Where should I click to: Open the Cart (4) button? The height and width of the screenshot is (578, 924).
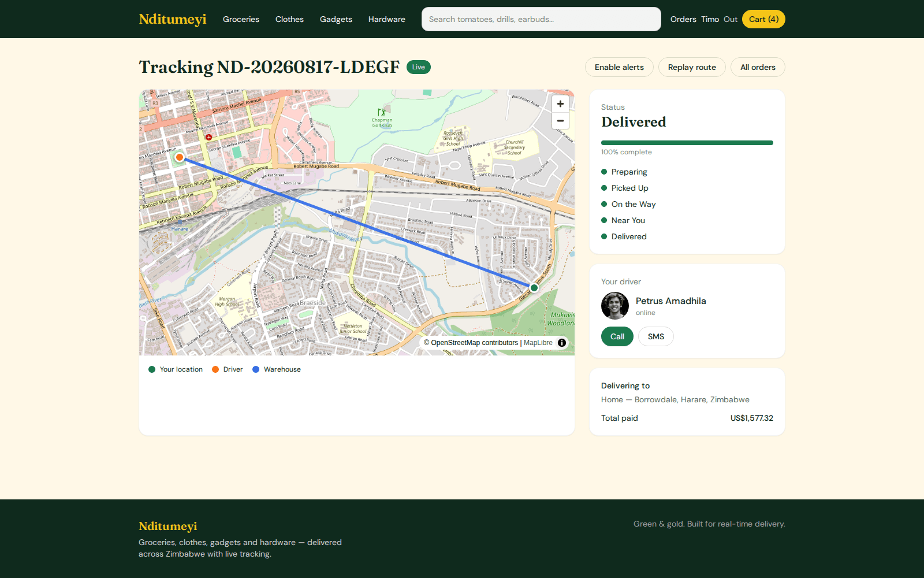[x=763, y=19]
